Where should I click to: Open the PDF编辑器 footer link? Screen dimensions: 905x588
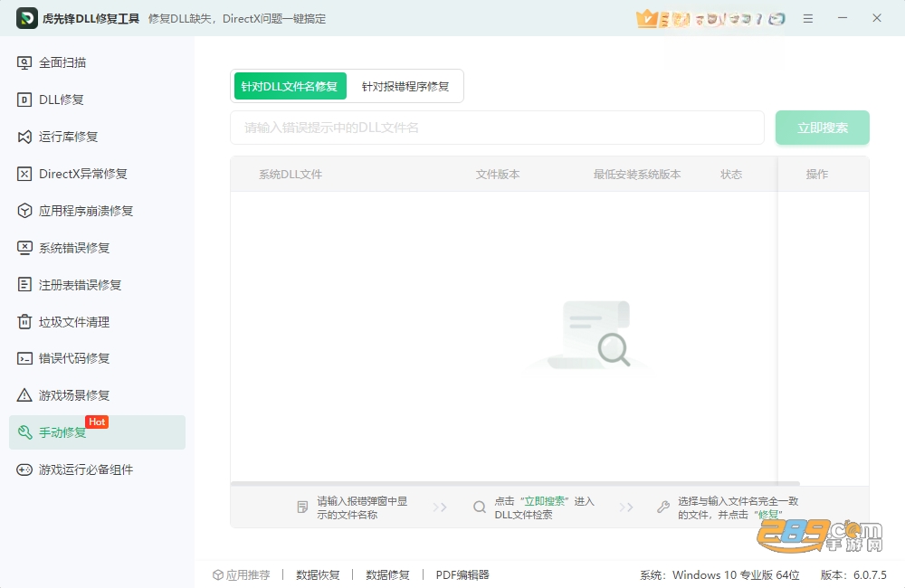(462, 574)
